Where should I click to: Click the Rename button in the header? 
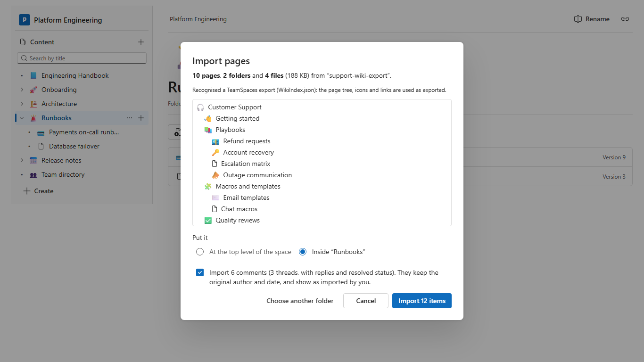coord(592,19)
